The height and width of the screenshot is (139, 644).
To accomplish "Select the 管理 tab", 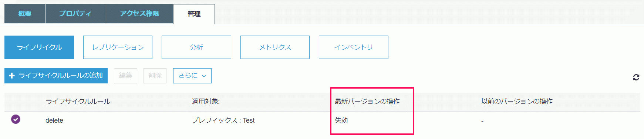I will click(194, 14).
